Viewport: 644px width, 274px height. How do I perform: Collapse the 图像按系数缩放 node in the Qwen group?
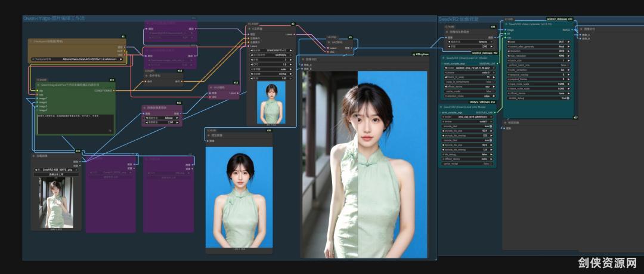[145, 108]
